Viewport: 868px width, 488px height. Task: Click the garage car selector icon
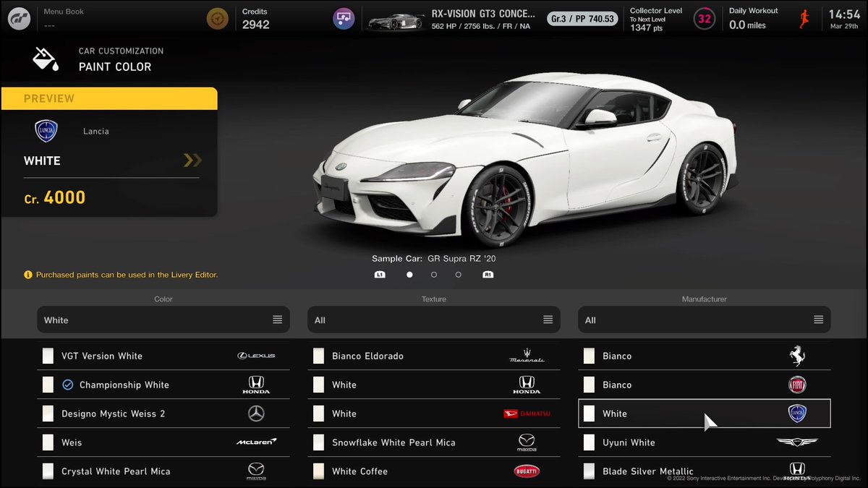[x=344, y=18]
